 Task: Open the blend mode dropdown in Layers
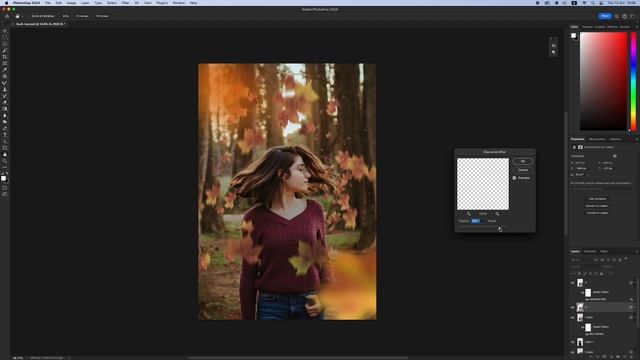pyautogui.click(x=584, y=267)
